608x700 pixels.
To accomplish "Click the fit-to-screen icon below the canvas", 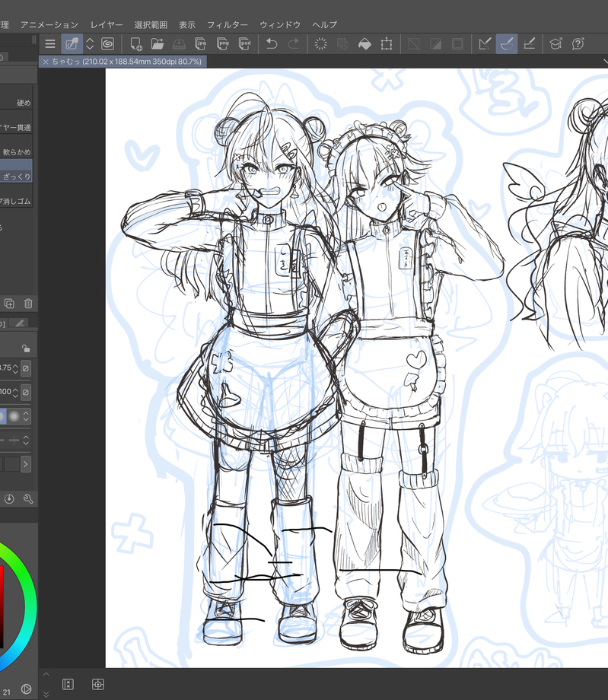I will (97, 684).
